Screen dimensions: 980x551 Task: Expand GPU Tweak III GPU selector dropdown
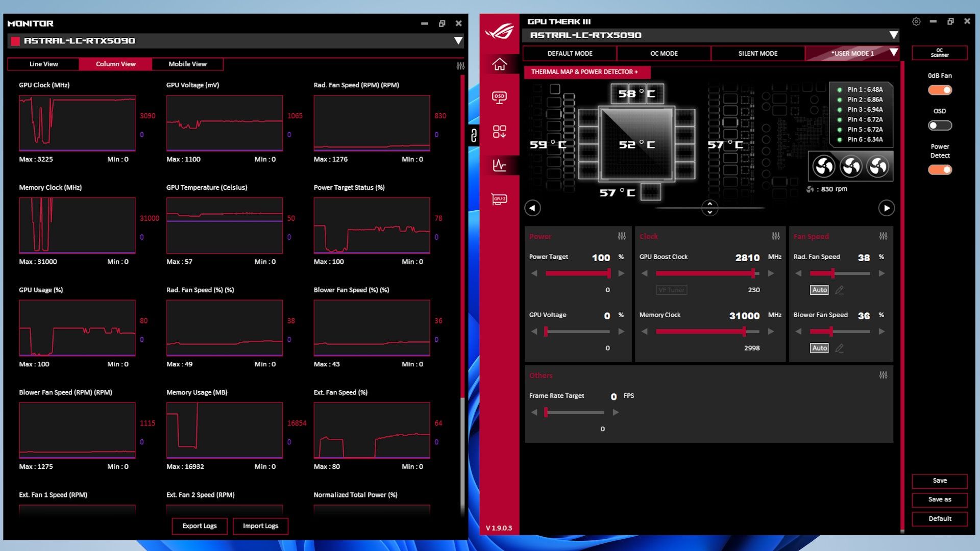[893, 35]
